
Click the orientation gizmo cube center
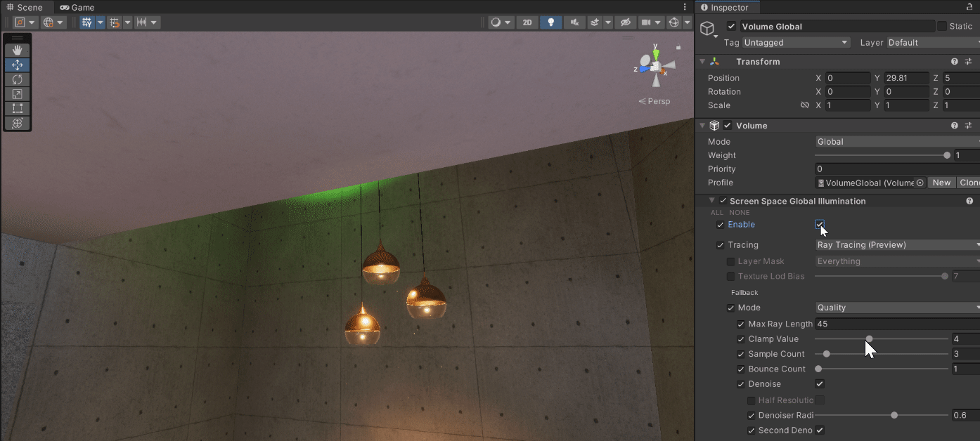point(655,66)
